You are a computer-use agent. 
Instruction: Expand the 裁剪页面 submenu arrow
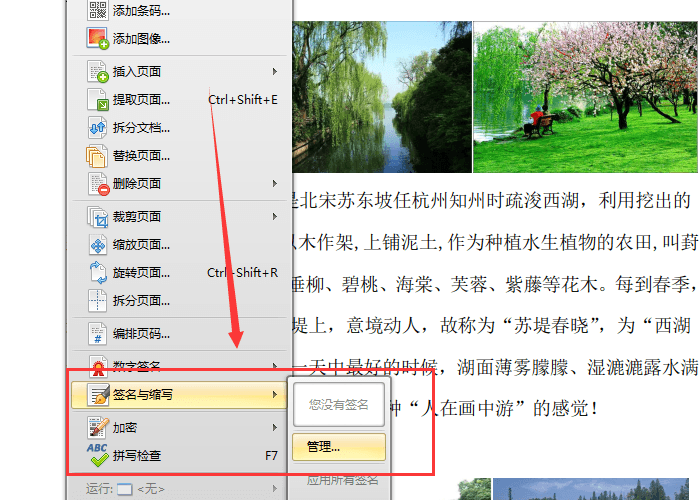(275, 217)
